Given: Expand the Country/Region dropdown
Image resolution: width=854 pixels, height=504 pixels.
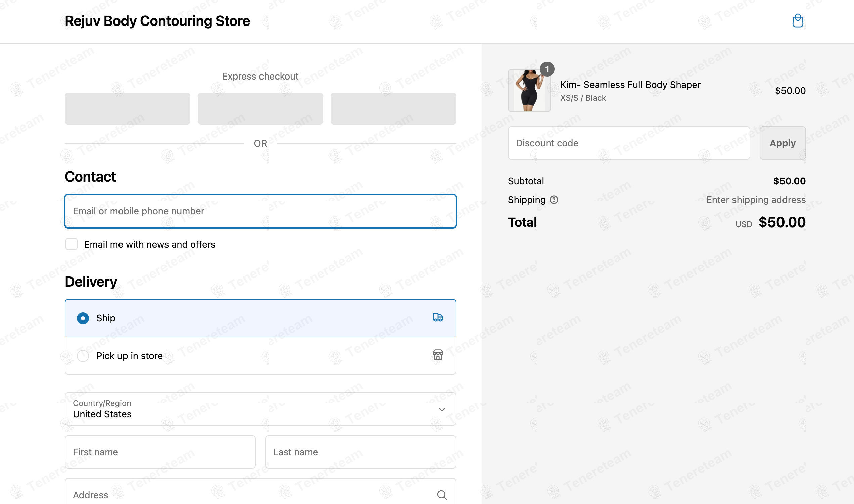Looking at the screenshot, I should [x=260, y=409].
